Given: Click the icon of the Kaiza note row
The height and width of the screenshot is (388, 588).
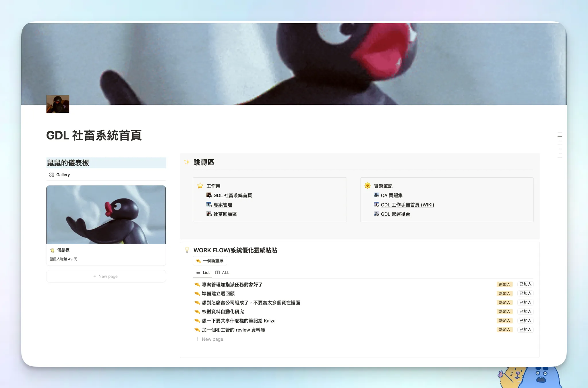Looking at the screenshot, I should [197, 321].
